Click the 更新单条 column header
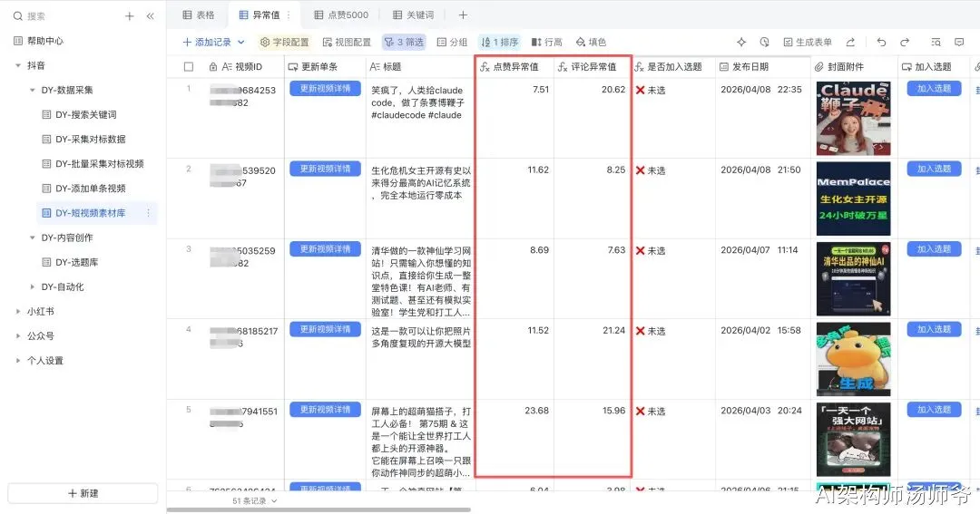980x514 pixels. (x=325, y=67)
